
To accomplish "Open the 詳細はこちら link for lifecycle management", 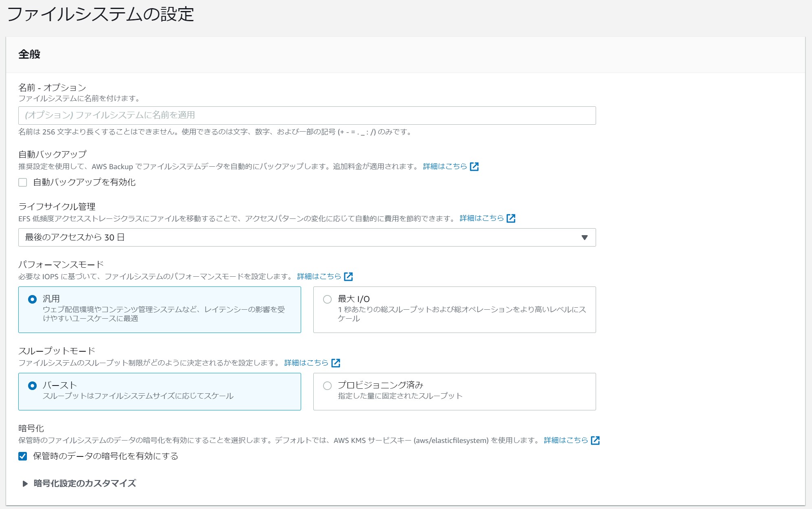I will point(481,218).
